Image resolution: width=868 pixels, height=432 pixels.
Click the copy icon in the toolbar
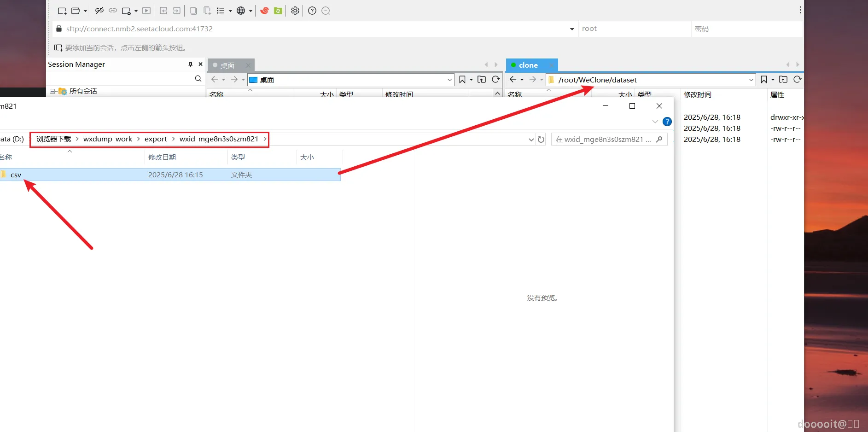pyautogui.click(x=193, y=11)
